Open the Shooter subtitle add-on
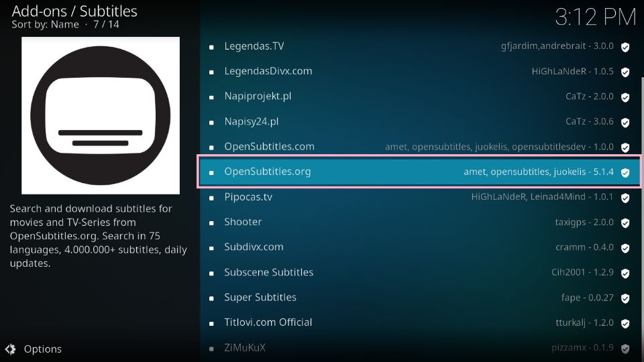This screenshot has height=362, width=644. (x=420, y=222)
